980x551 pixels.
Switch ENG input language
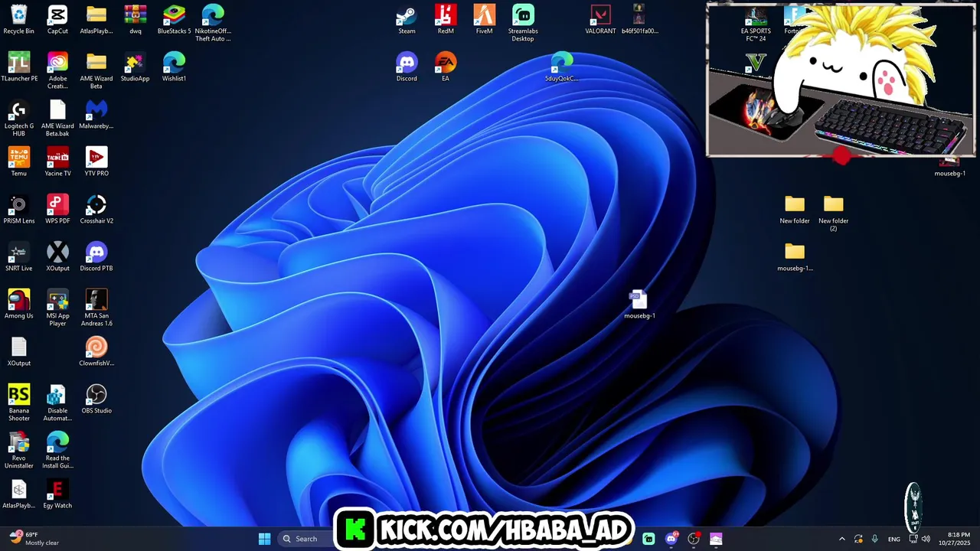pos(894,539)
